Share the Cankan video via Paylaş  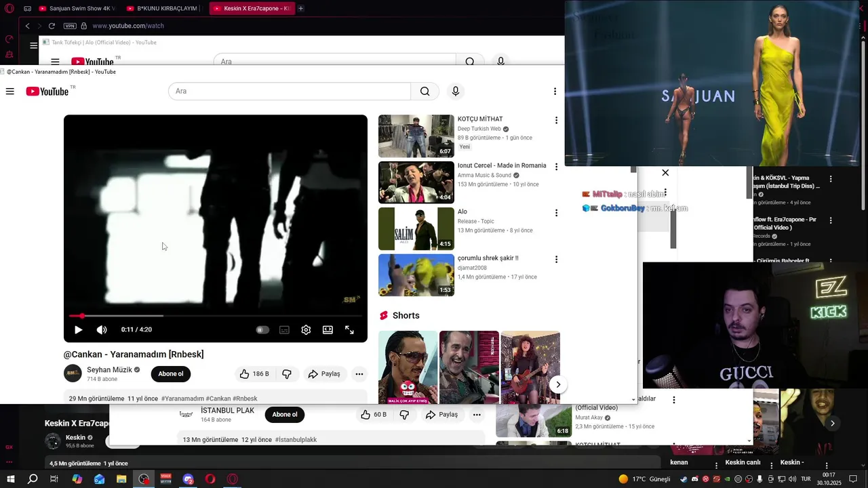(324, 374)
